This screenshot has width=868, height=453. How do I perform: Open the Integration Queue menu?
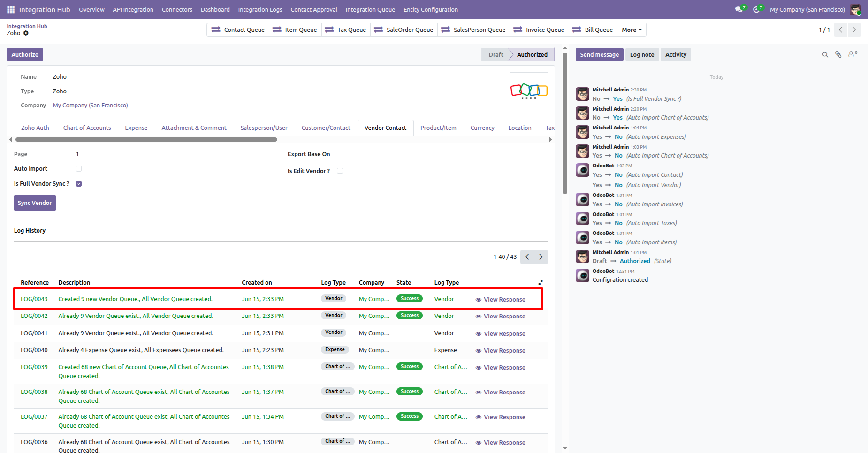[370, 9]
